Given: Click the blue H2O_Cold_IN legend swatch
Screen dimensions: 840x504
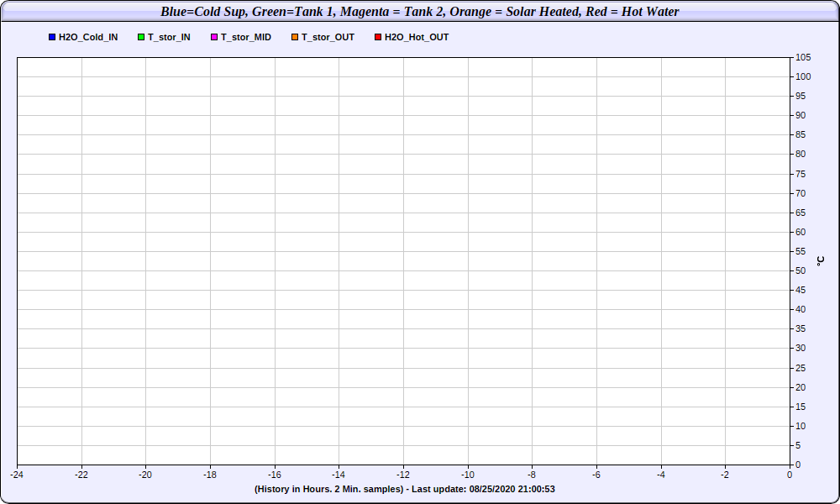Looking at the screenshot, I should (52, 37).
